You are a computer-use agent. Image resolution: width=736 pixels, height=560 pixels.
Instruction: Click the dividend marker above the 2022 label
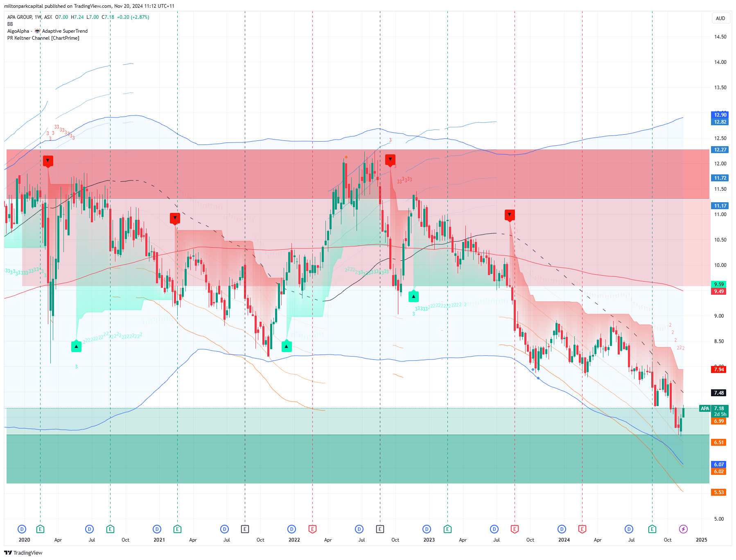[x=292, y=529]
